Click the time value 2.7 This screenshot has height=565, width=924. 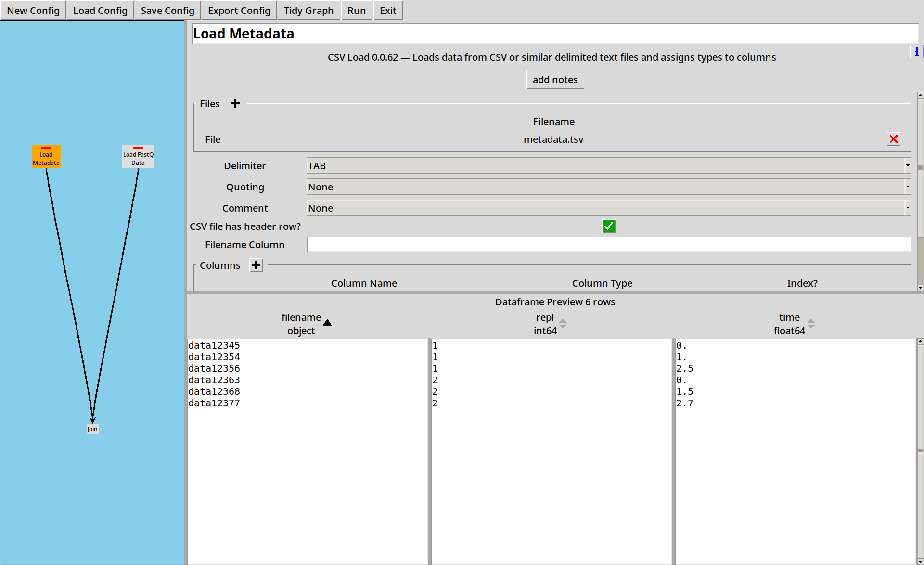[684, 403]
